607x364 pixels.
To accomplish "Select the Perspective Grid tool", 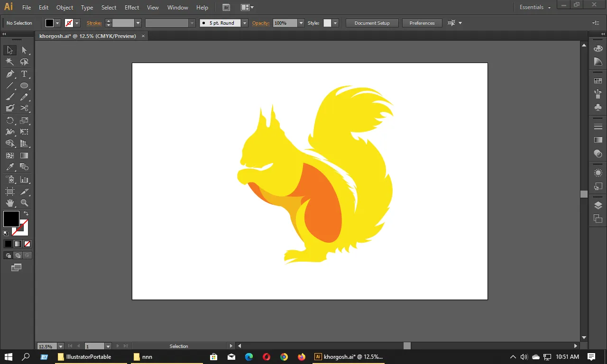I will [x=24, y=144].
